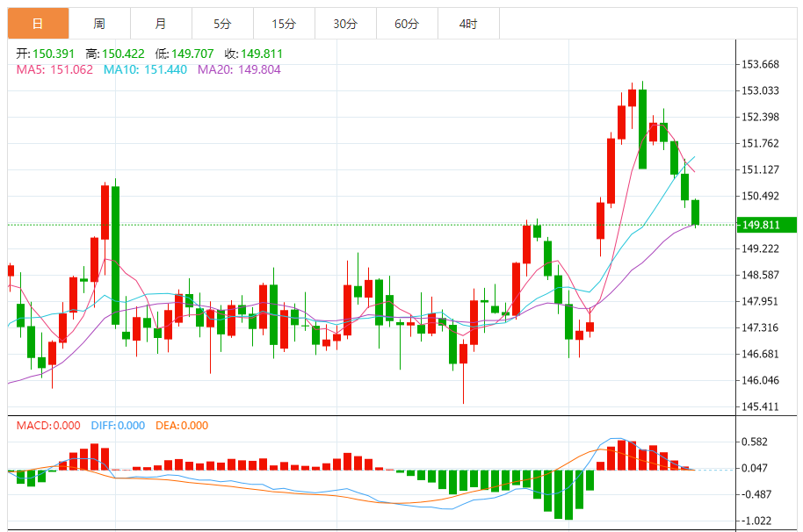Switch to the 5分 timeframe tab
The height and width of the screenshot is (532, 803).
click(x=222, y=24)
